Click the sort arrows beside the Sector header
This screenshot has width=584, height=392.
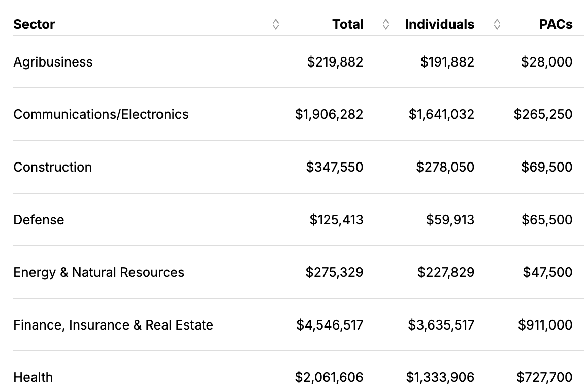(276, 24)
